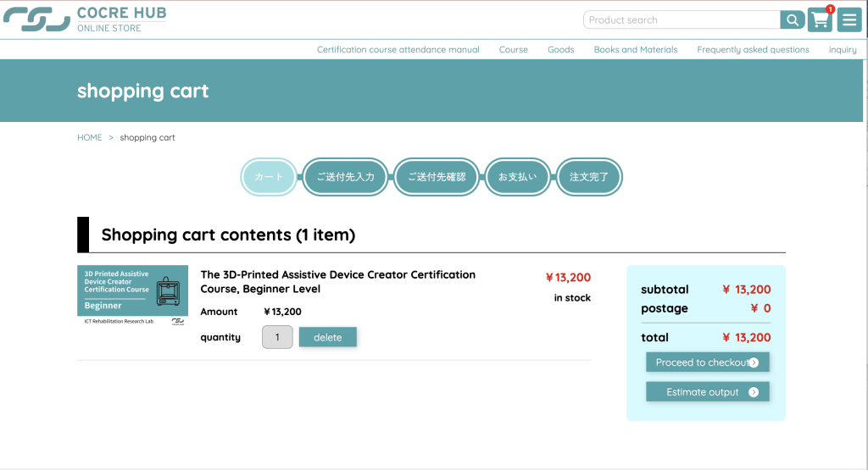Go to Books and Materials
This screenshot has width=868, height=470.
[635, 50]
